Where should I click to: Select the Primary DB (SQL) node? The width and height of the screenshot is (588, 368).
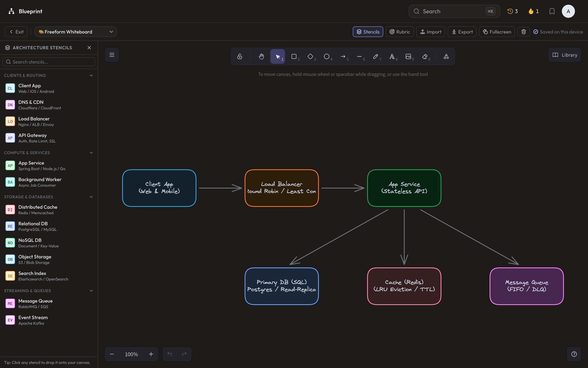click(x=282, y=286)
